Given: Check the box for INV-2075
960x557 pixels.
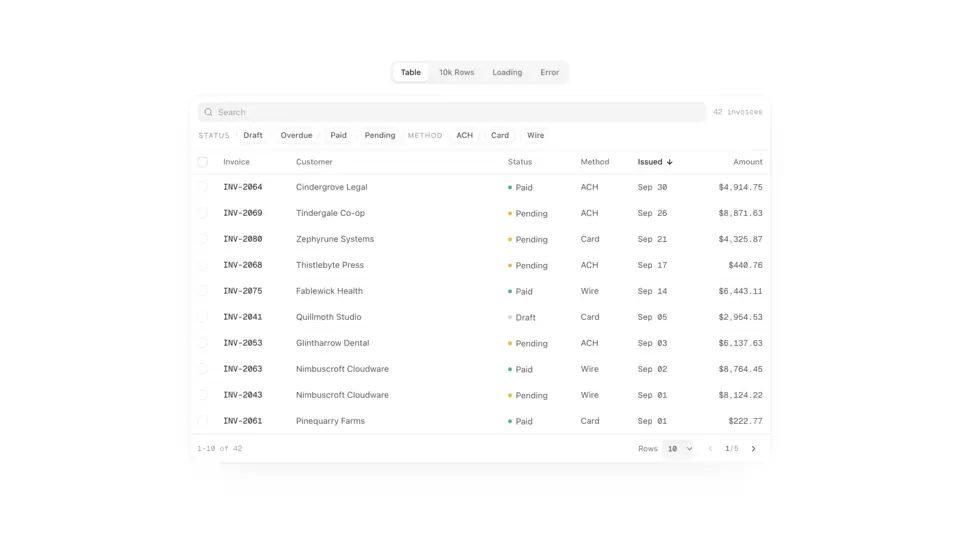Looking at the screenshot, I should coord(203,291).
